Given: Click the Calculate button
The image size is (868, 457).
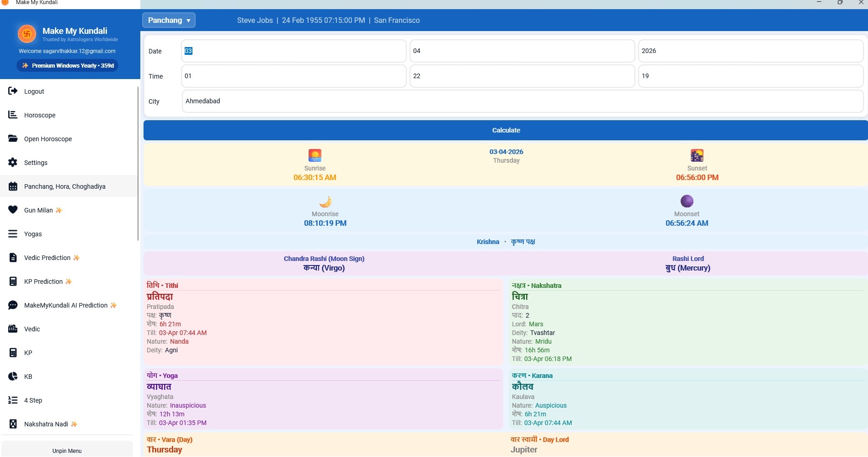Looking at the screenshot, I should [506, 130].
